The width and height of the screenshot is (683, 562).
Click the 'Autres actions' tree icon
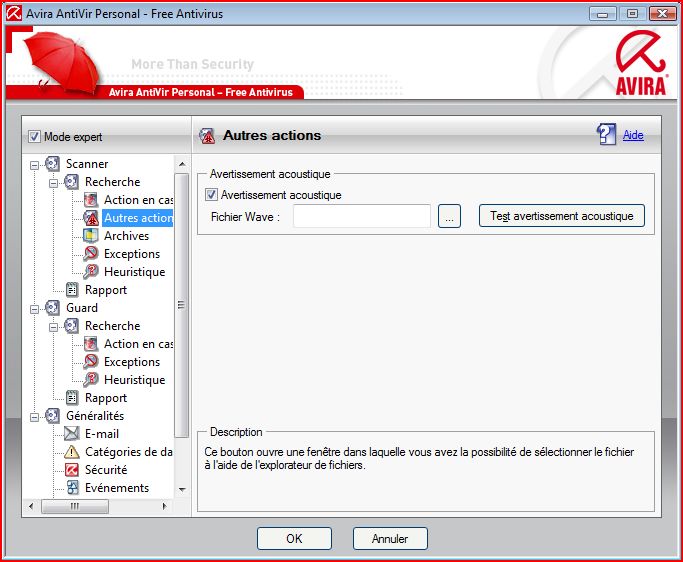[x=91, y=218]
